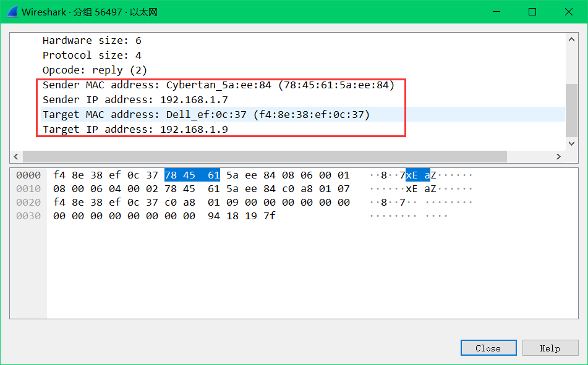
Task: Maximize the packet window
Action: click(532, 12)
